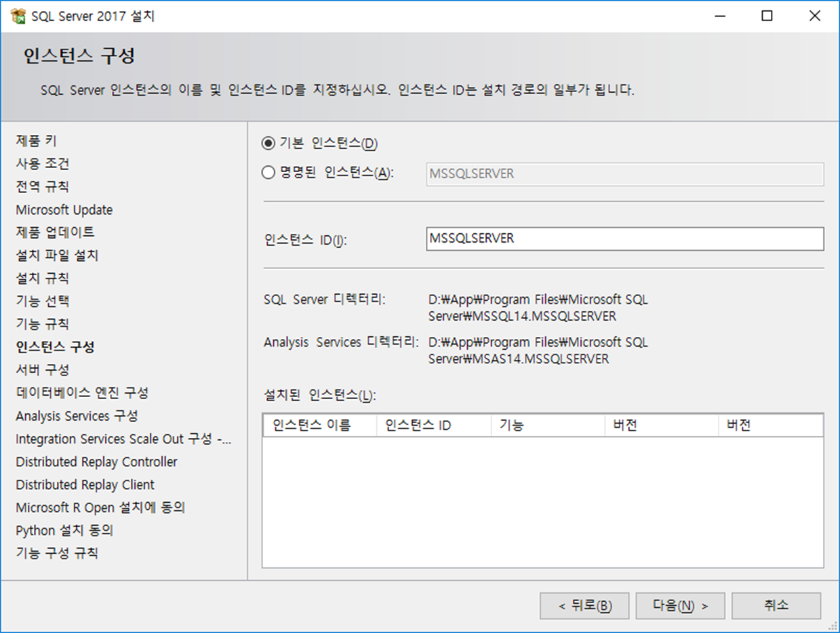Click the 인스턴스 ID input field
The width and height of the screenshot is (840, 633).
point(625,239)
